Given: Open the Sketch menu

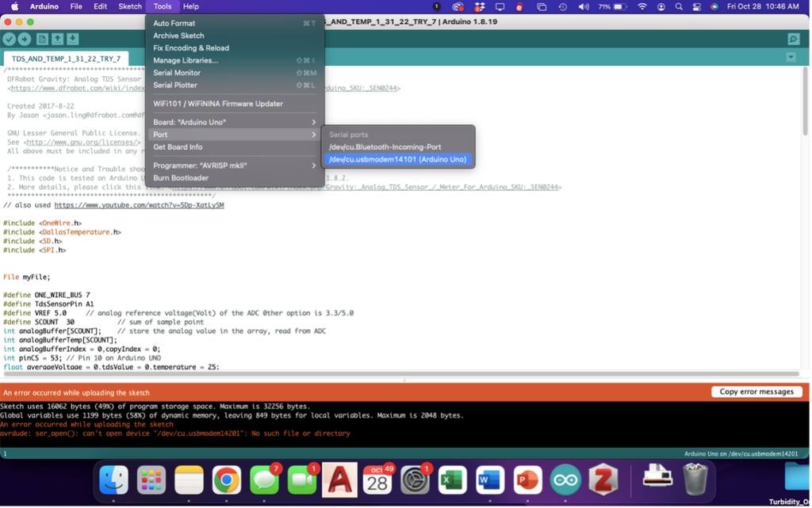Looking at the screenshot, I should click(130, 6).
